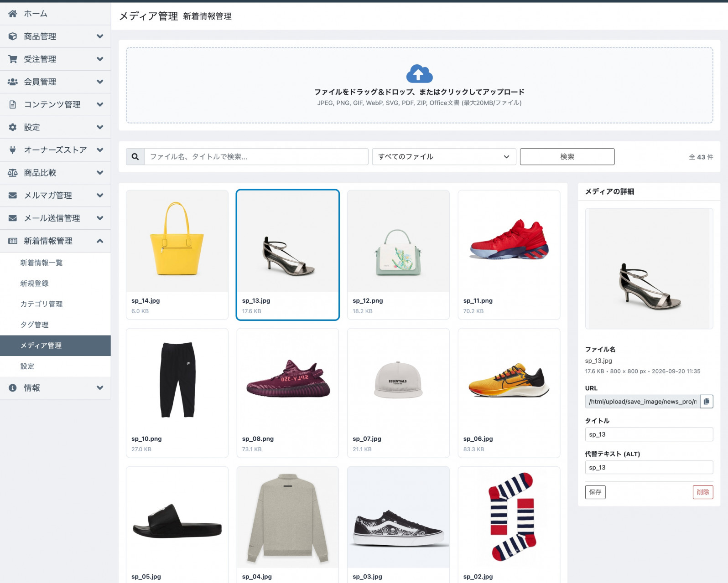Click the magnifier search icon
This screenshot has width=728, height=583.
click(x=135, y=157)
